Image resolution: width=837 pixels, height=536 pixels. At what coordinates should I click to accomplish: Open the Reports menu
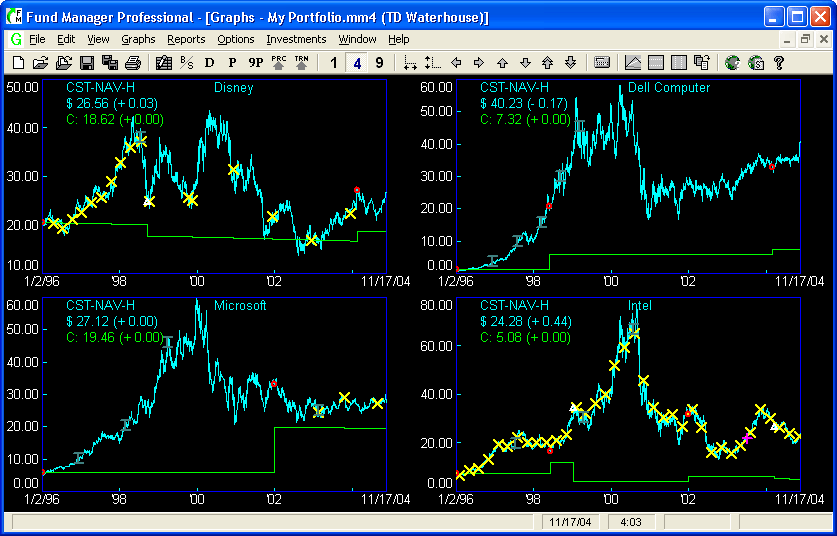pyautogui.click(x=186, y=40)
